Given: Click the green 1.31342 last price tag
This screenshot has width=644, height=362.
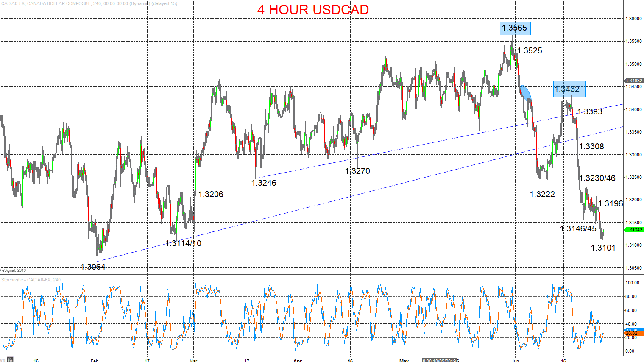Looking at the screenshot, I should (x=634, y=230).
